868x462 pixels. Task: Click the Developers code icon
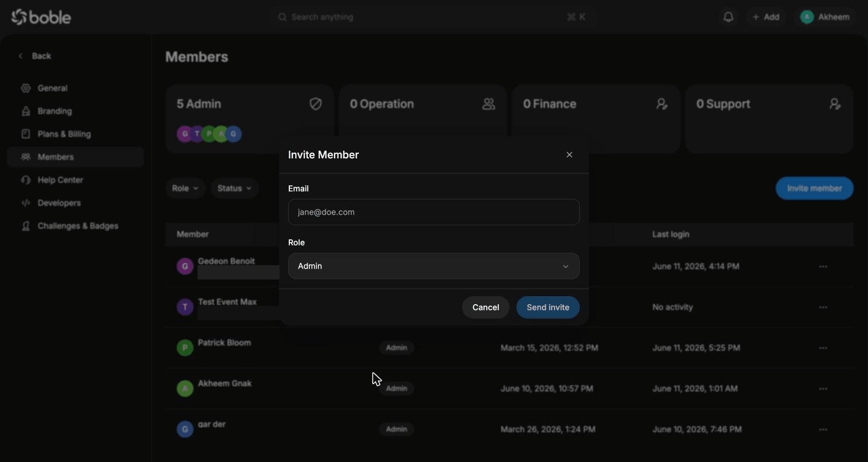click(x=25, y=203)
